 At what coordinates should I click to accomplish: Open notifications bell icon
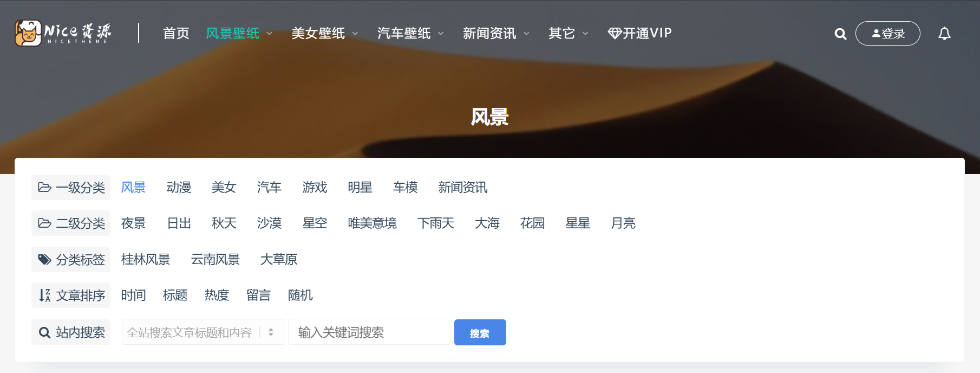[944, 34]
